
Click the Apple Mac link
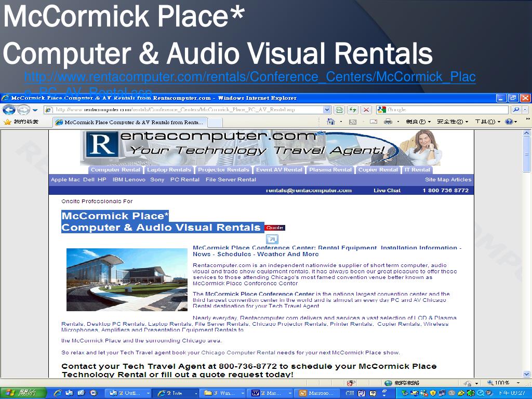[x=65, y=179]
